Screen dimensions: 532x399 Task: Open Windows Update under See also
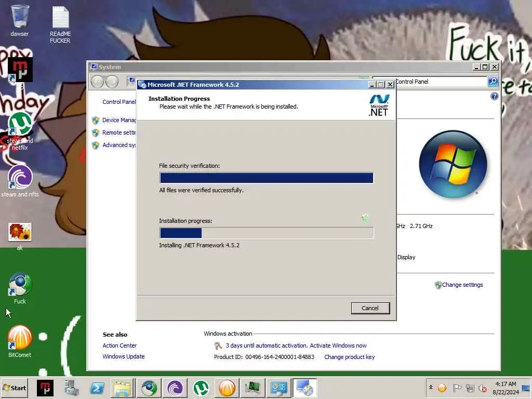124,356
